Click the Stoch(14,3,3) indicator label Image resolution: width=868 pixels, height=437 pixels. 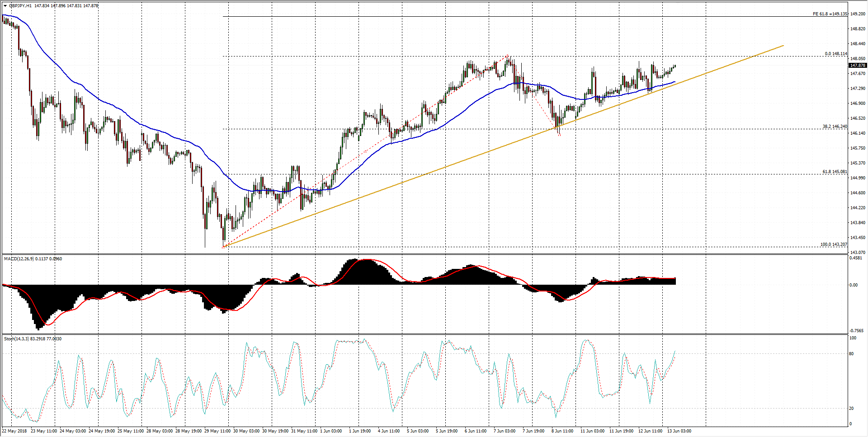[16, 339]
